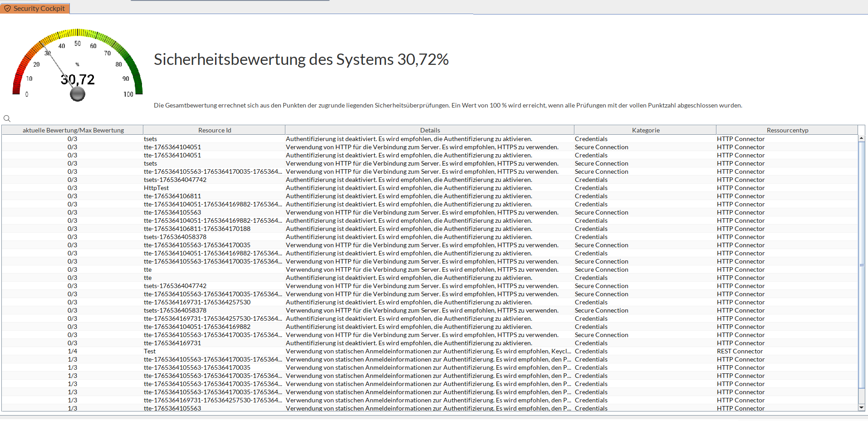Select the tte-1765364169731-1765364257530 row
Screen dimensions: 868x421
197,302
